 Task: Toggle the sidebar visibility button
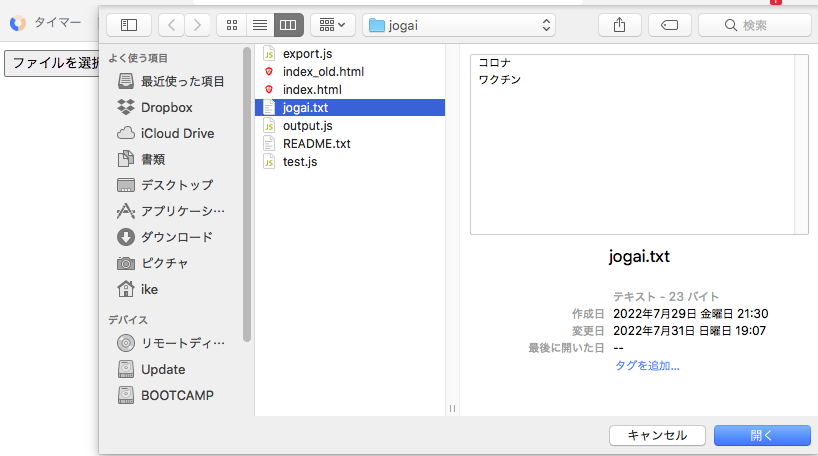[x=129, y=25]
